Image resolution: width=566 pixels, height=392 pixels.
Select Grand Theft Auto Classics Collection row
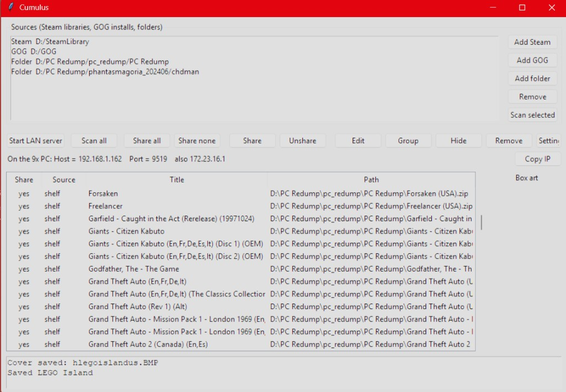click(x=241, y=294)
